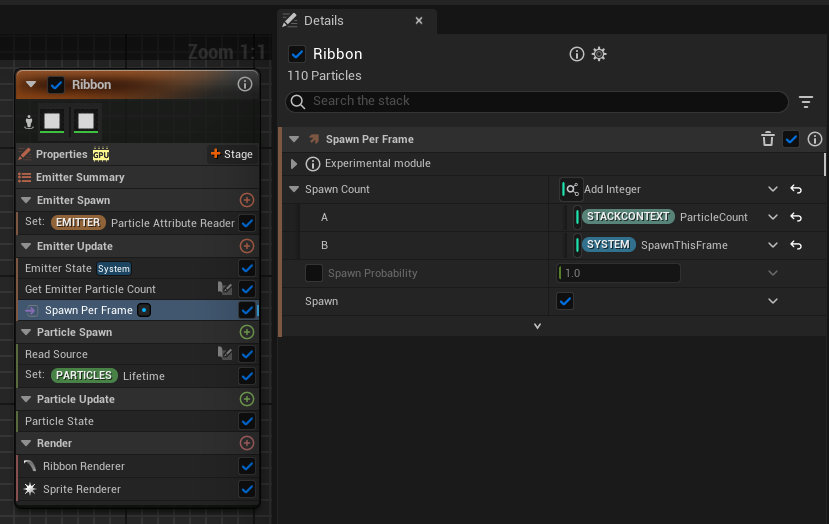
Task: Click the Add Integer dynamic input icon
Action: tap(572, 189)
